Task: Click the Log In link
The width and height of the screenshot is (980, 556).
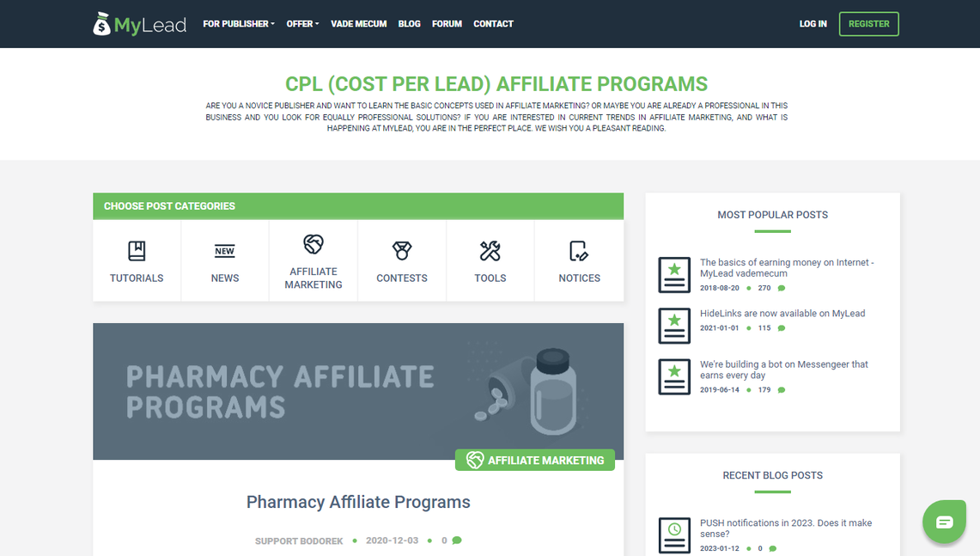Action: click(813, 24)
